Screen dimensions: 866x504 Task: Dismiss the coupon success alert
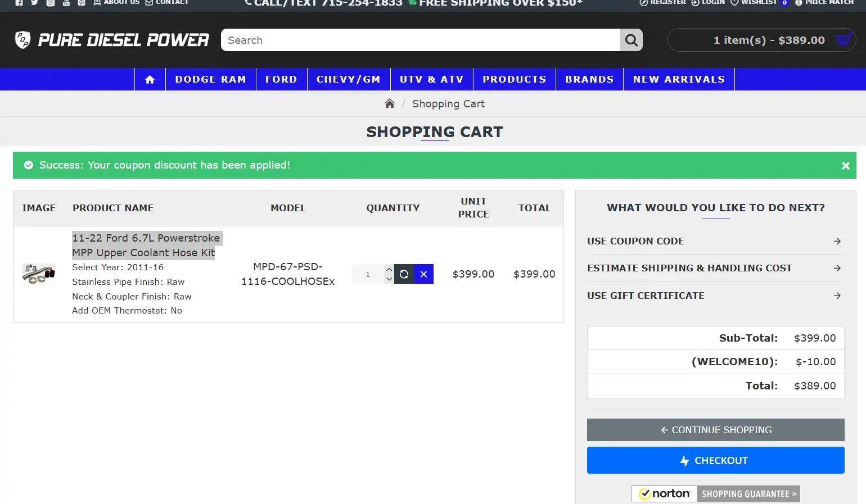click(845, 166)
